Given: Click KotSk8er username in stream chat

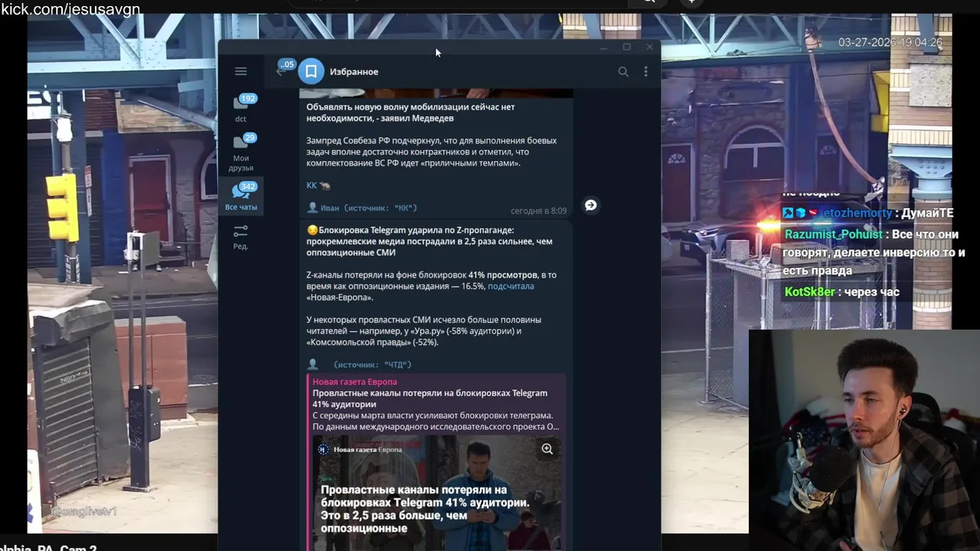Looking at the screenshot, I should click(809, 292).
